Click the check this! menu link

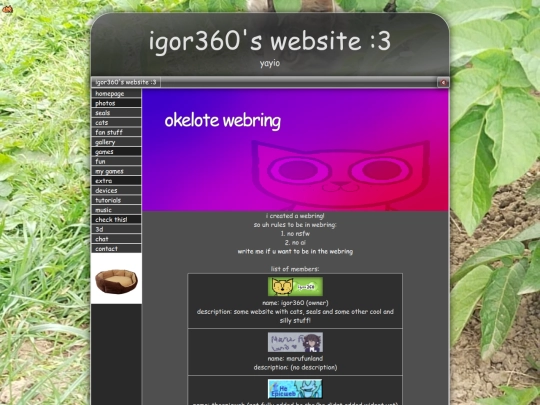point(116,219)
